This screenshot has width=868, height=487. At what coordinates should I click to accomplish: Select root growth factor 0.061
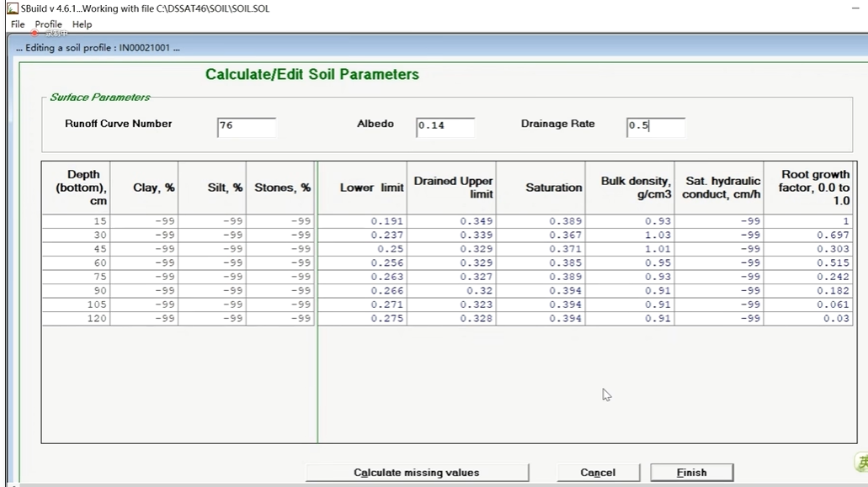[808, 304]
